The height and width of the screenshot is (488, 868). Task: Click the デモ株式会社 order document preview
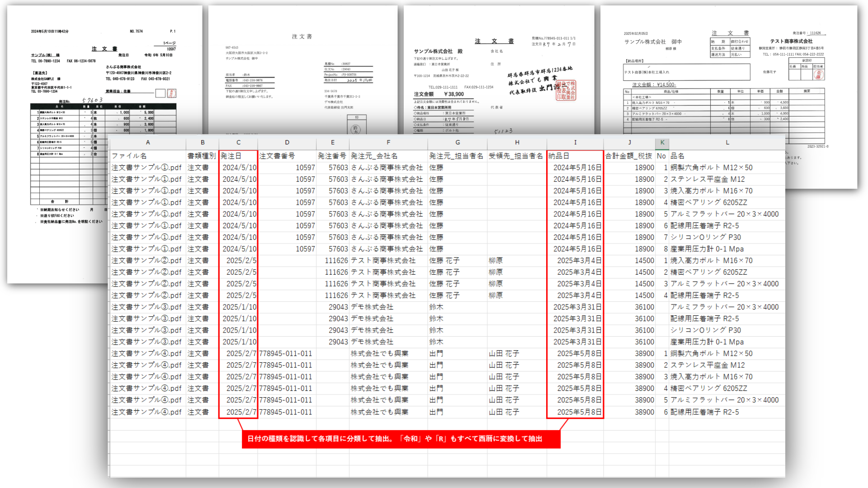click(x=303, y=68)
